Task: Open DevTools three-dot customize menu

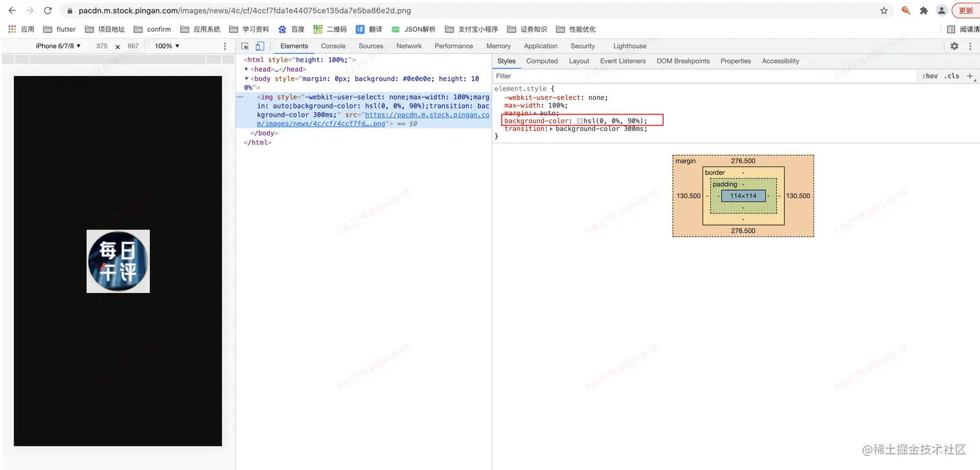Action: (972, 46)
